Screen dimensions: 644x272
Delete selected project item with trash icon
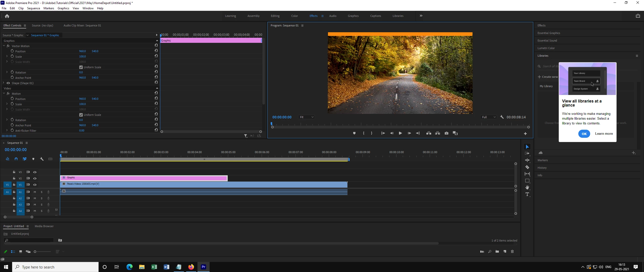[512, 251]
